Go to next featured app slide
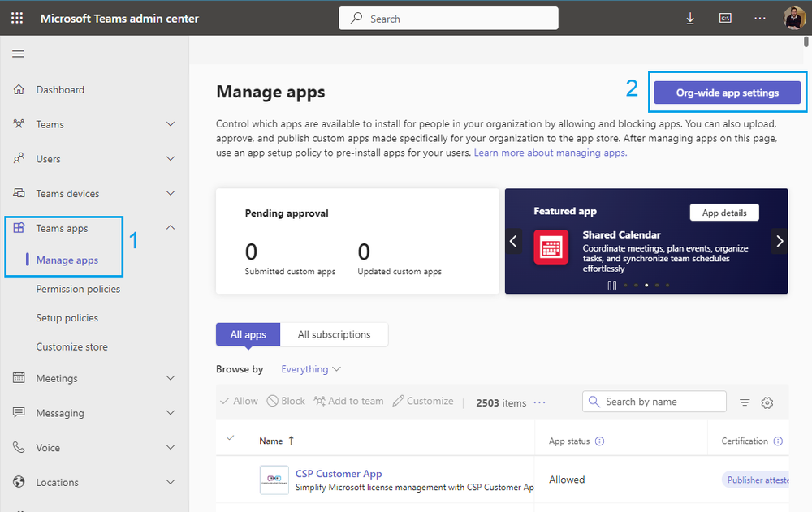 (x=780, y=241)
